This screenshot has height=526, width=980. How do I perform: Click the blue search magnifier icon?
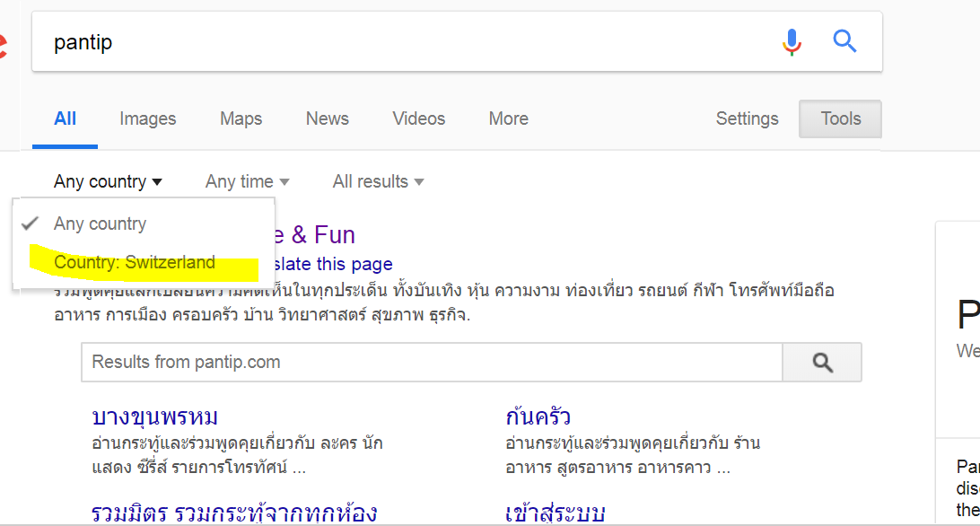tap(844, 41)
